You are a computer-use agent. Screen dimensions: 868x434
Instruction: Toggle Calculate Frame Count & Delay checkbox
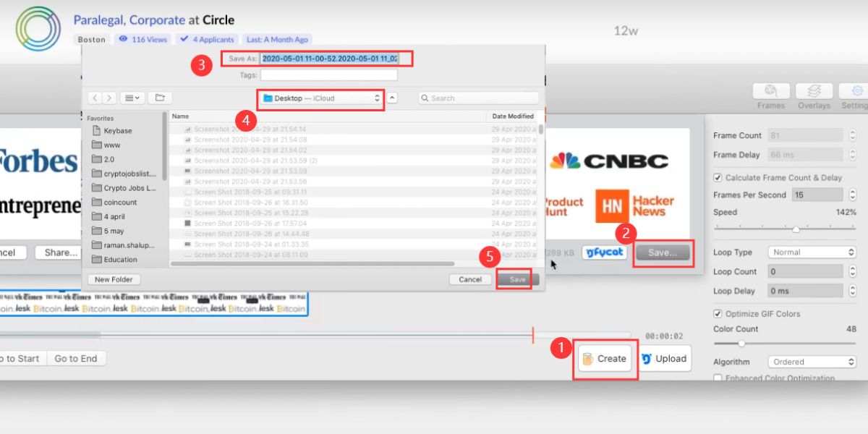click(718, 177)
